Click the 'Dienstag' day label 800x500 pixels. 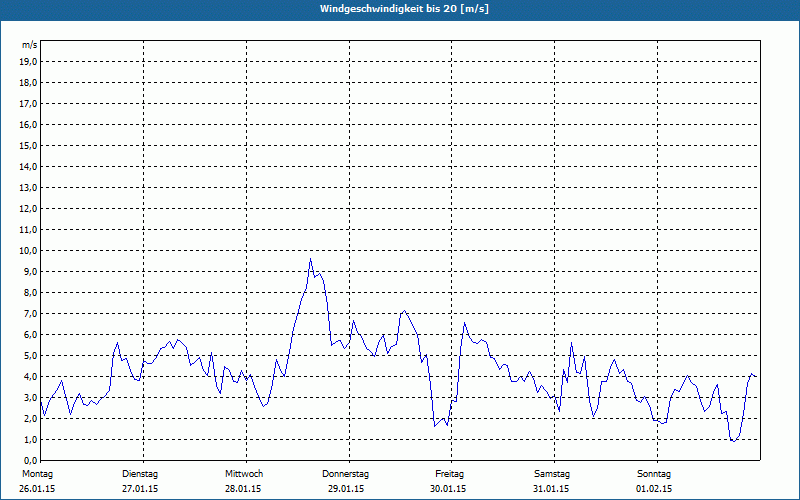point(140,474)
